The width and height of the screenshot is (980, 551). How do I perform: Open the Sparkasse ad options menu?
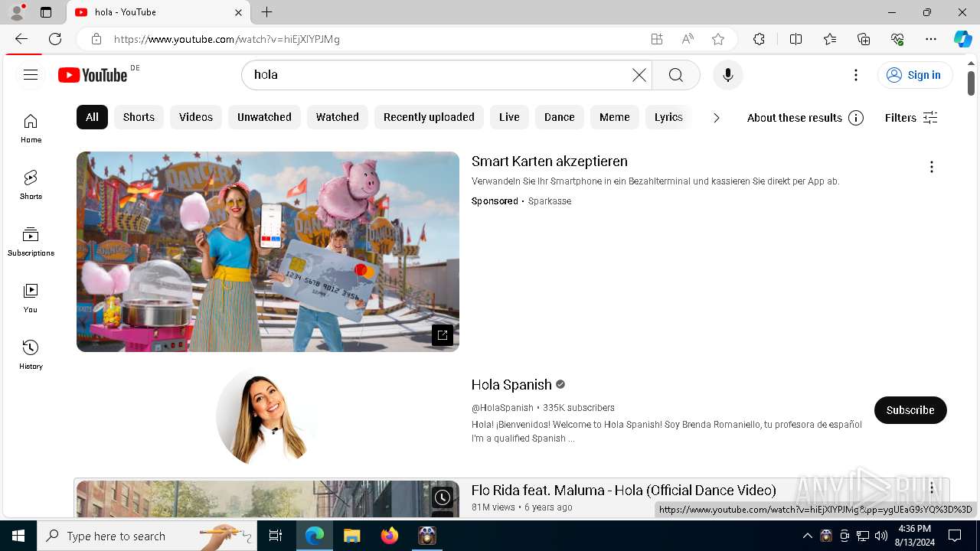pos(932,167)
